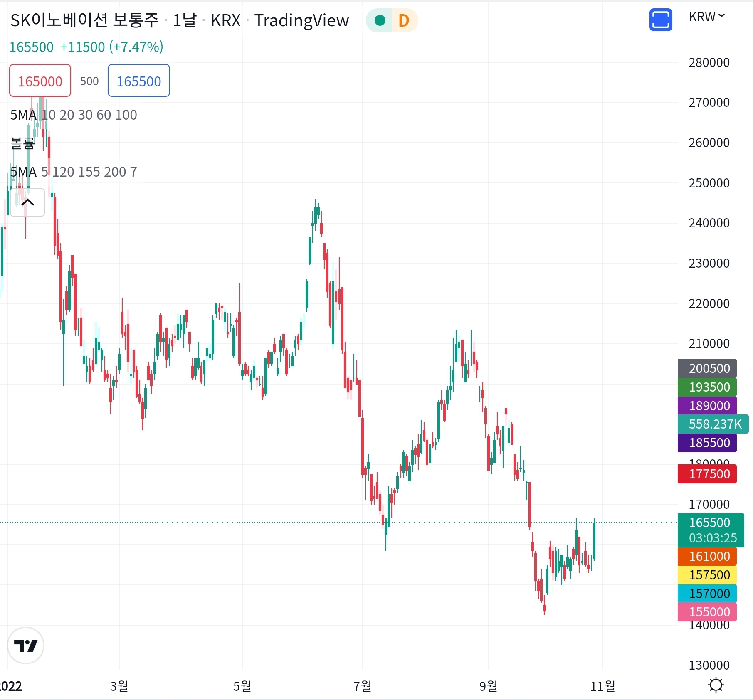Click 130000 on the price axis
753x700 pixels.
709,665
